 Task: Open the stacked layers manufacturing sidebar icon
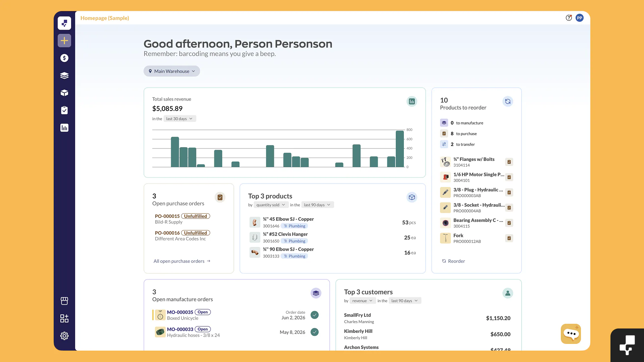click(64, 75)
